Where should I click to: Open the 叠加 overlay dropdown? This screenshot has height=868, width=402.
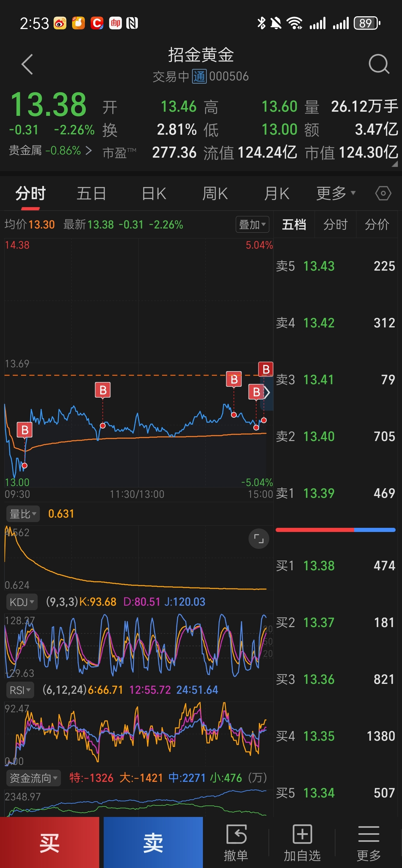pyautogui.click(x=252, y=224)
